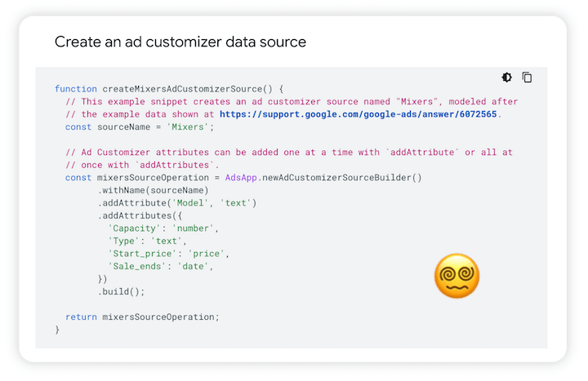Open the support.google.com answer link
588x381 pixels.
pos(359,114)
